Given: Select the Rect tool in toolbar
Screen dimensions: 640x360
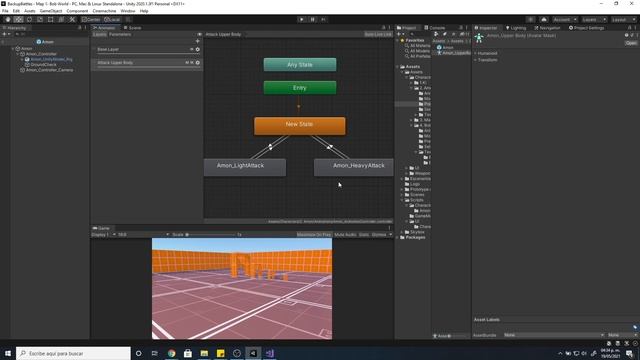Looking at the screenshot, I should tap(50, 20).
